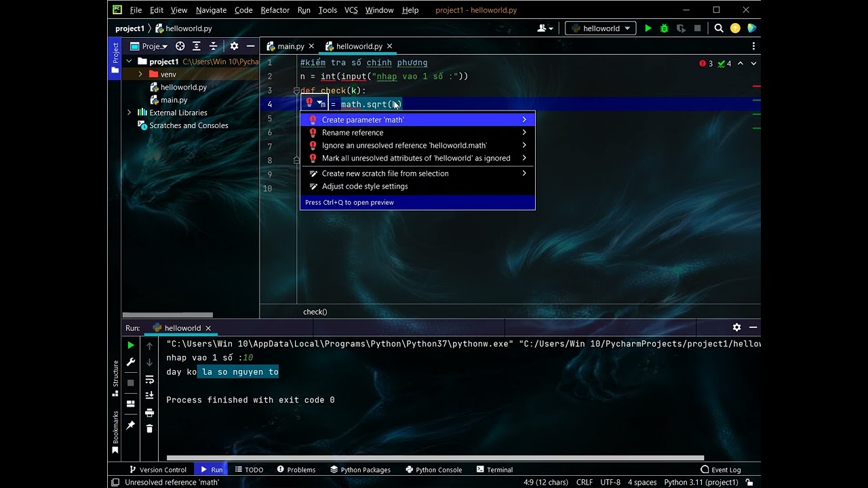Toggle soft-wrap in Run console
The image size is (868, 488).
pyautogui.click(x=150, y=380)
